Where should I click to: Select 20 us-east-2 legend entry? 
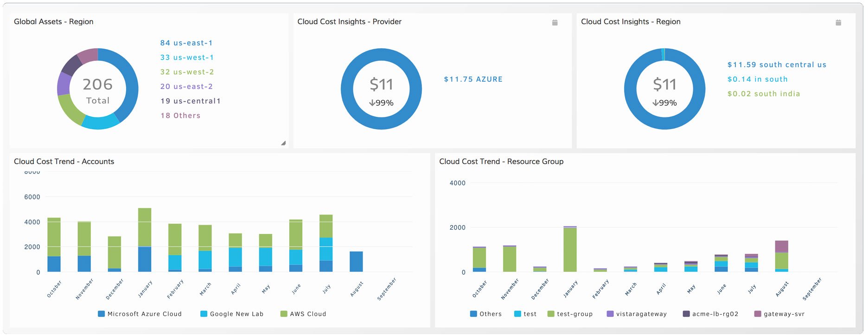(186, 86)
